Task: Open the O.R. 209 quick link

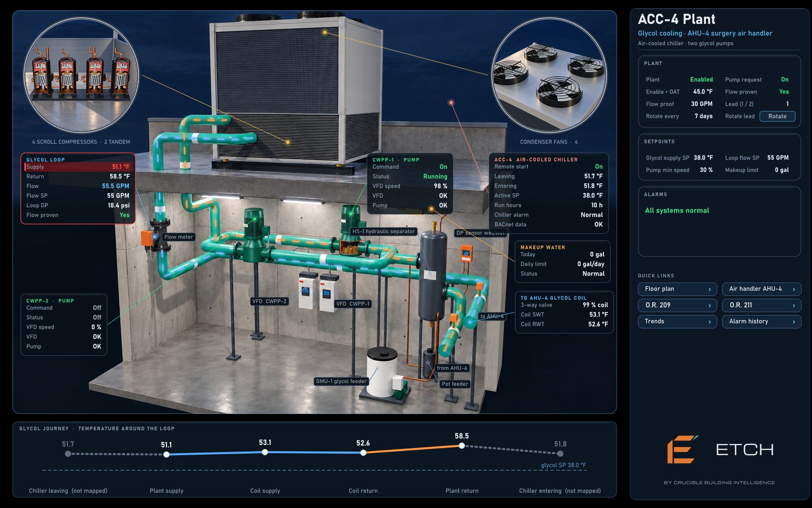Action: coord(677,305)
